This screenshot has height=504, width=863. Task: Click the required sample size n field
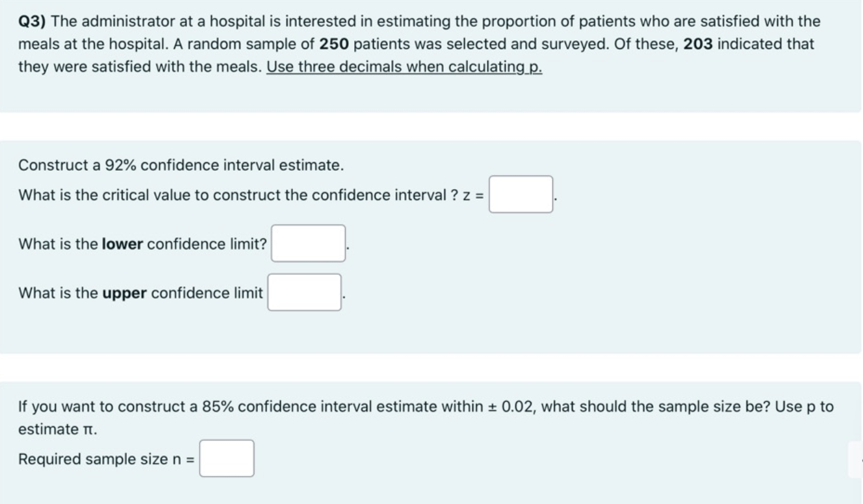click(x=226, y=459)
